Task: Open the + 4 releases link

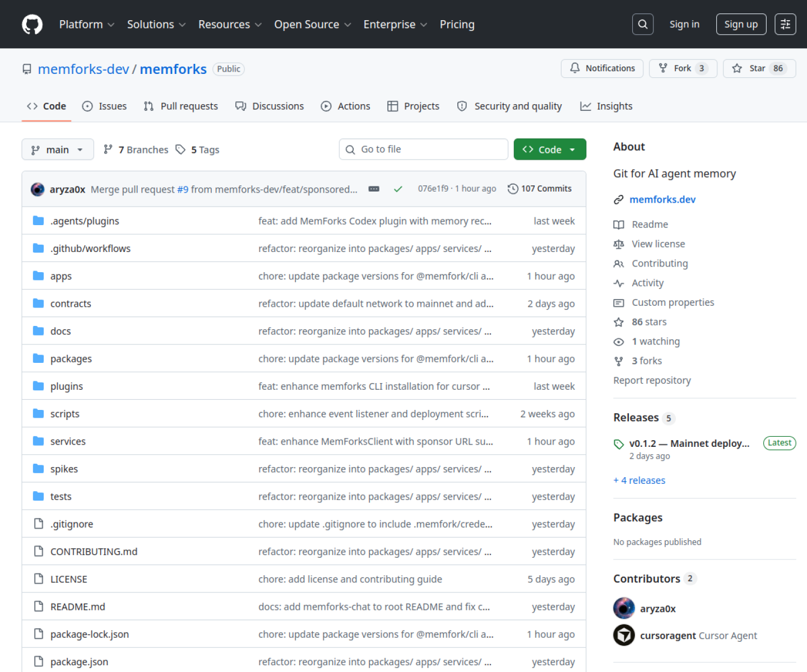Action: (639, 480)
